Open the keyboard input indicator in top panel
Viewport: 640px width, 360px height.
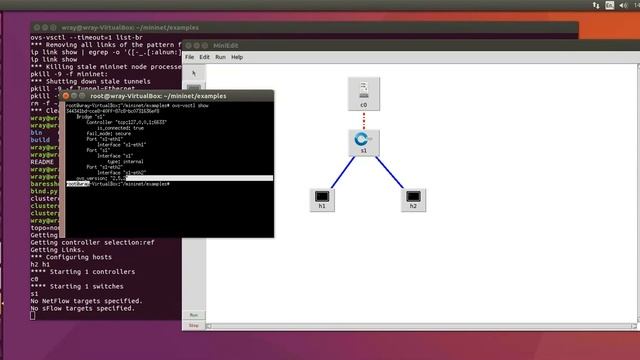tap(609, 5)
